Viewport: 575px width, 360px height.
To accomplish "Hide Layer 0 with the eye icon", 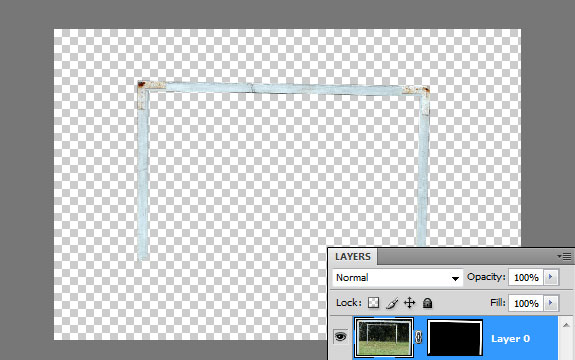I will 341,337.
